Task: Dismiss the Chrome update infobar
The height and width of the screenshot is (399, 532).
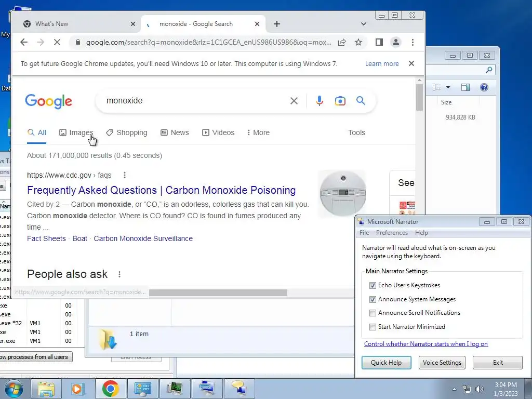Action: [x=411, y=63]
